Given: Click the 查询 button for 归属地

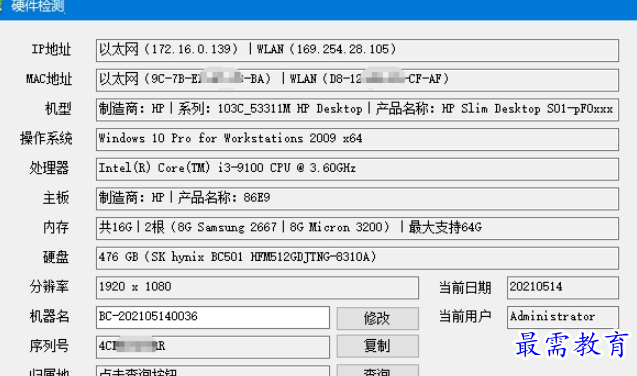Looking at the screenshot, I should [377, 370].
